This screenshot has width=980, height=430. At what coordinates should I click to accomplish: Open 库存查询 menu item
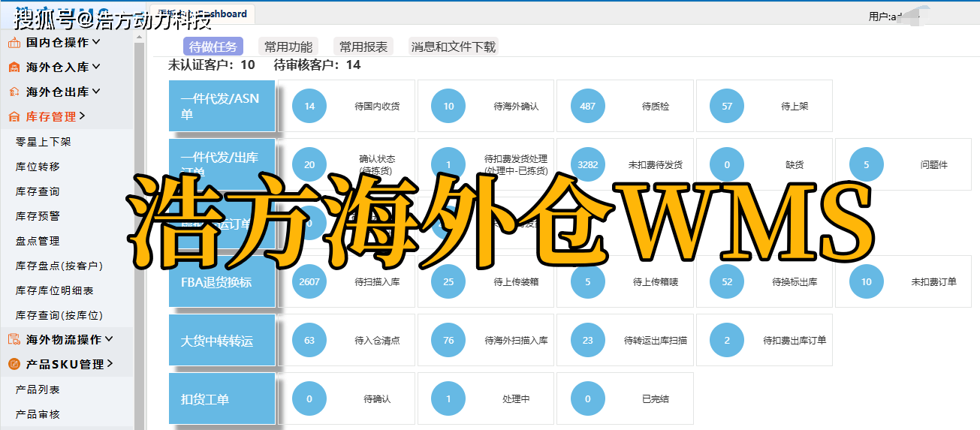tap(38, 191)
